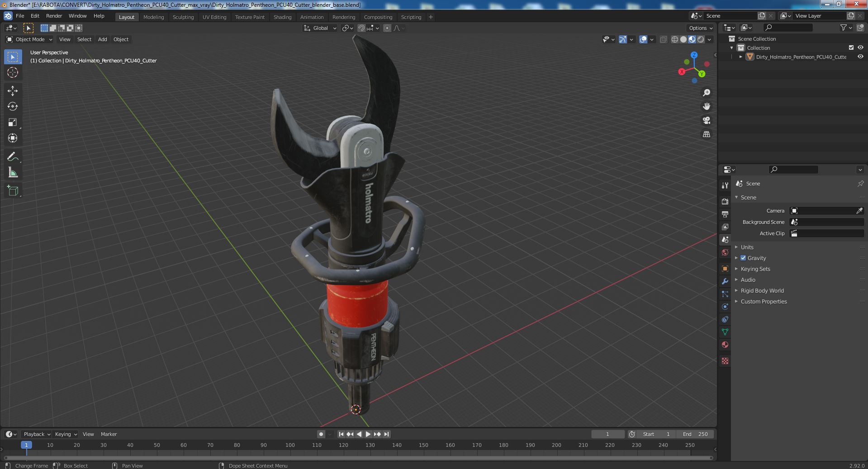
Task: Hide Dirty_Holmatro_Pentheon object via eye icon
Action: (860, 57)
